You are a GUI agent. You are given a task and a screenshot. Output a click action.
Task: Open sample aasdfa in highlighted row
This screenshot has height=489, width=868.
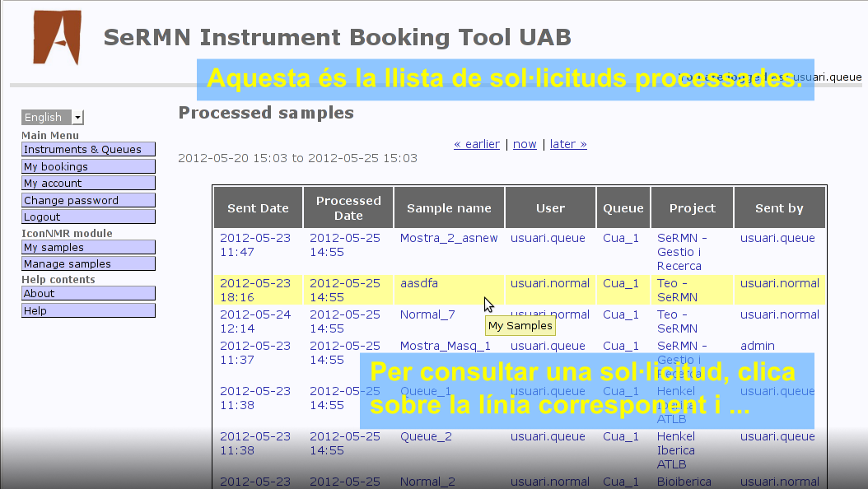pyautogui.click(x=419, y=284)
